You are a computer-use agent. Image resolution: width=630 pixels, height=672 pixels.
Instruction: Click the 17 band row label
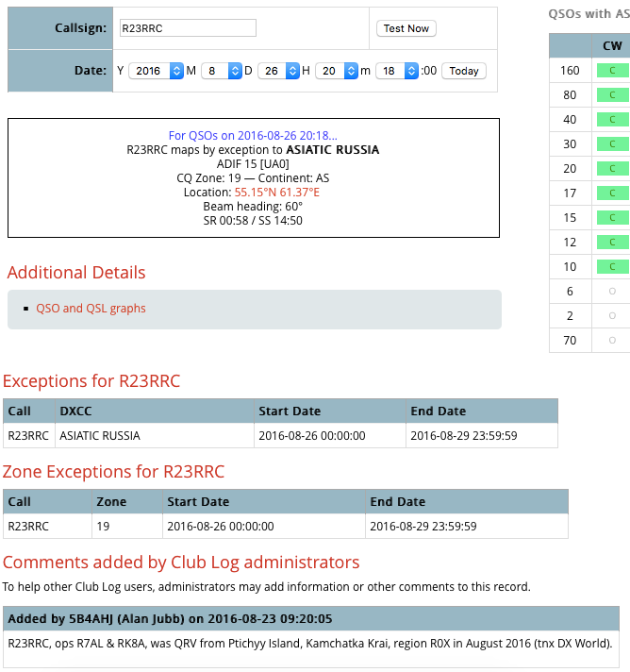point(570,193)
